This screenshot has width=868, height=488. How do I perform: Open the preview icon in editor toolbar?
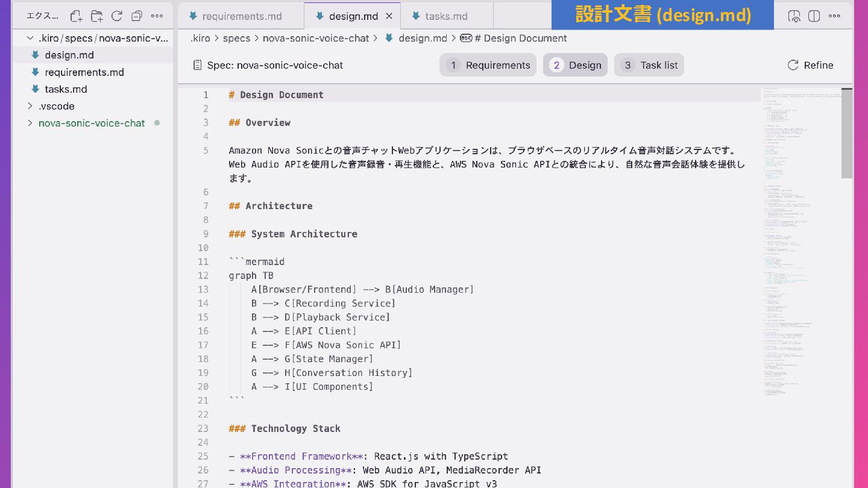coord(794,16)
